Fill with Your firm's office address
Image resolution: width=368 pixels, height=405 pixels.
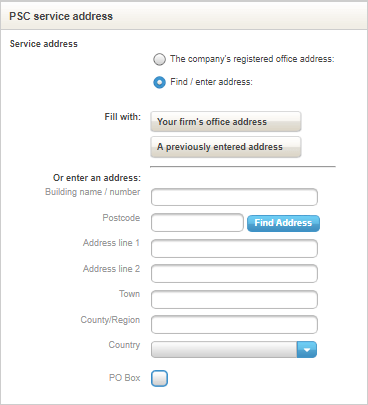(226, 122)
